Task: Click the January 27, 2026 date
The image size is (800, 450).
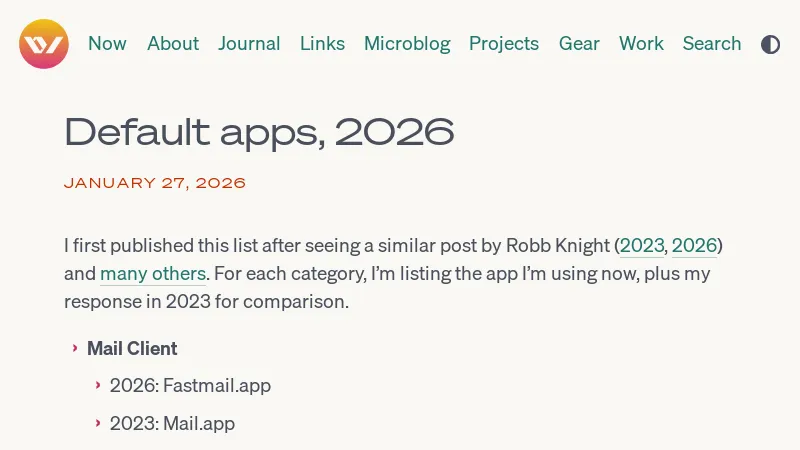Action: tap(155, 183)
